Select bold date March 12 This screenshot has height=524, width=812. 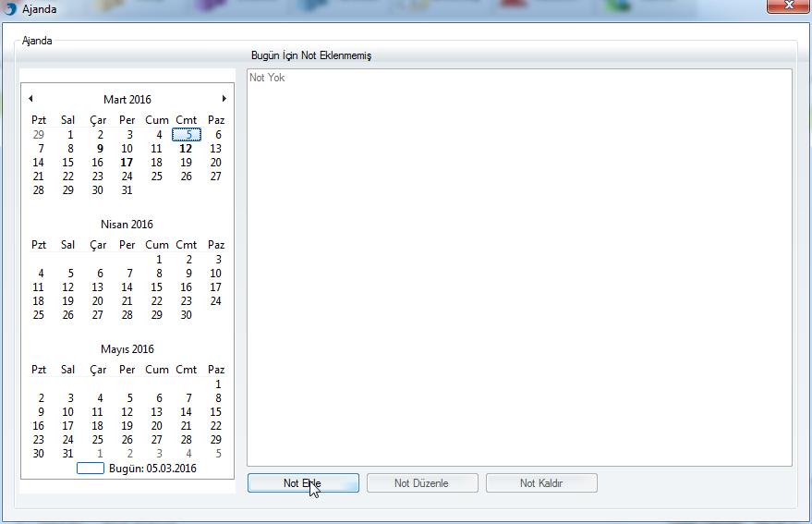click(x=186, y=149)
